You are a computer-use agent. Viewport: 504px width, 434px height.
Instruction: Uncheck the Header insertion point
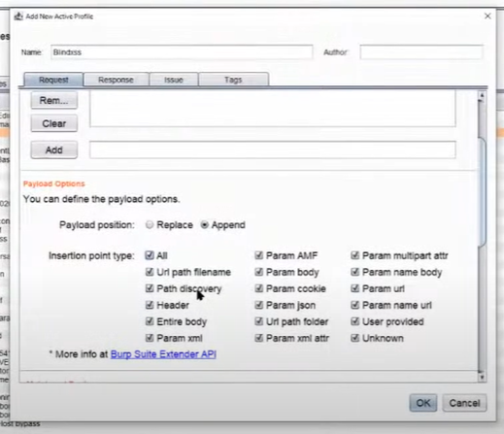pos(150,305)
